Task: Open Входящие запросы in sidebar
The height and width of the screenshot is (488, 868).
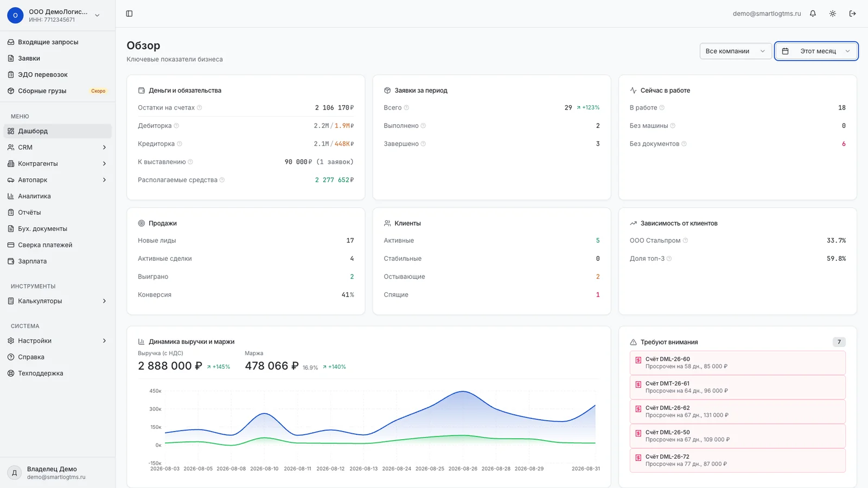Action: click(x=58, y=42)
